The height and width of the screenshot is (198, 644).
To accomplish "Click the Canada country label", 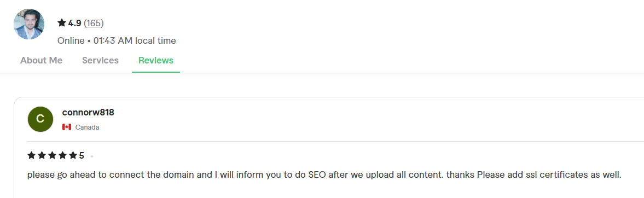I will 87,127.
